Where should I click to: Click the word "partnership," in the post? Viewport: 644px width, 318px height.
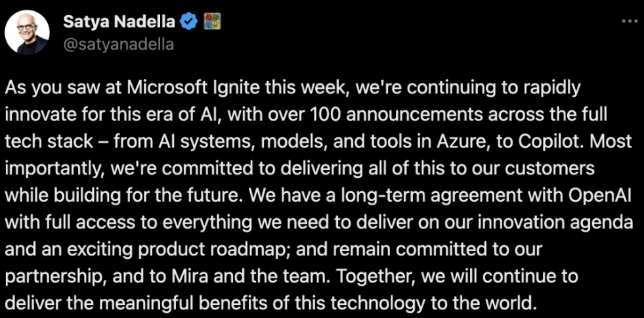coord(55,277)
